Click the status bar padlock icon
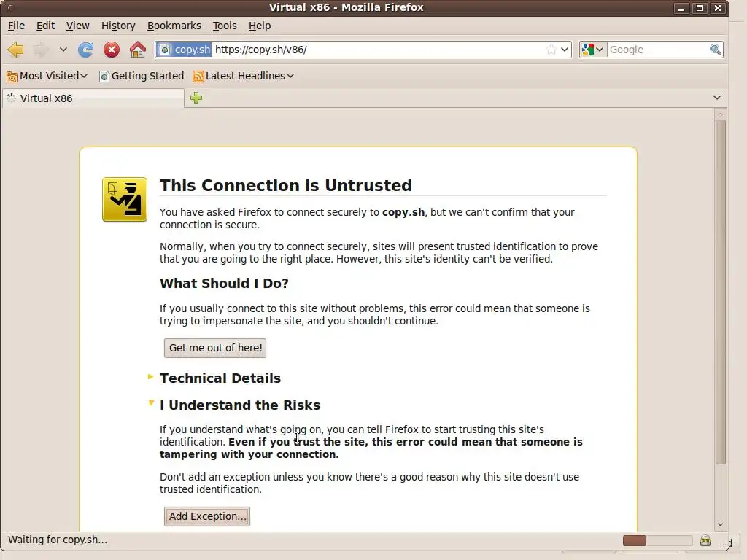This screenshot has height=560, width=747. 705,540
